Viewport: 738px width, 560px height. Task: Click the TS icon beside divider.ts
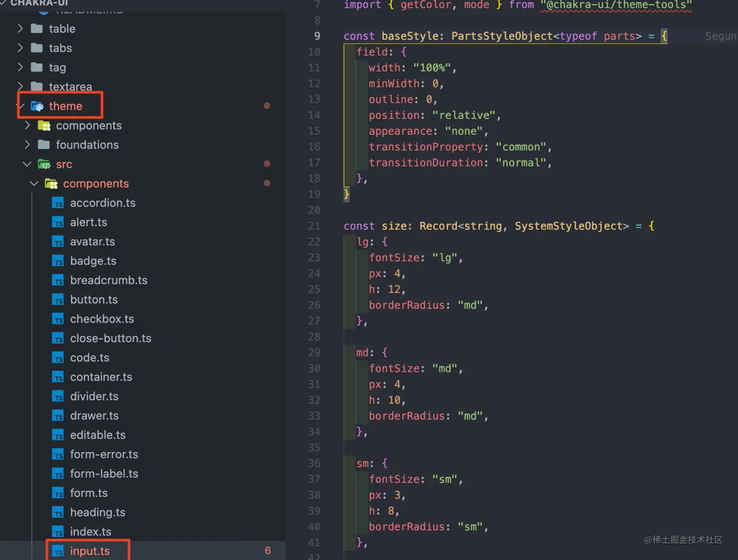[58, 396]
